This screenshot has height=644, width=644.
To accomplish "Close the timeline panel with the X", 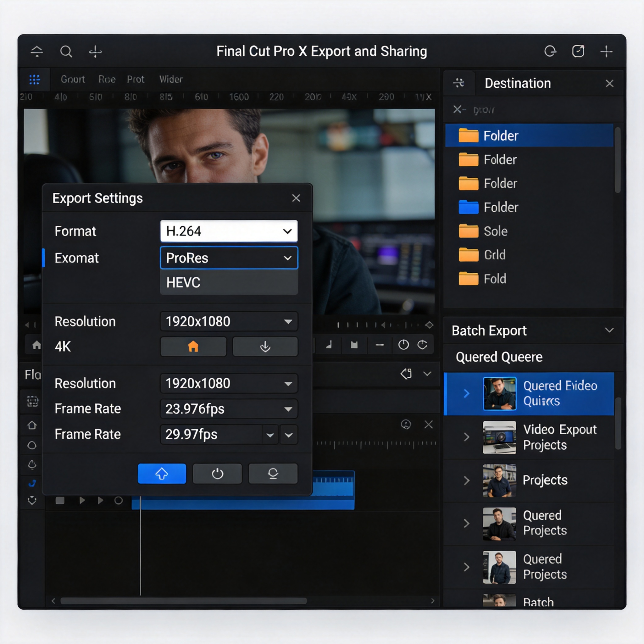I will pos(428,424).
